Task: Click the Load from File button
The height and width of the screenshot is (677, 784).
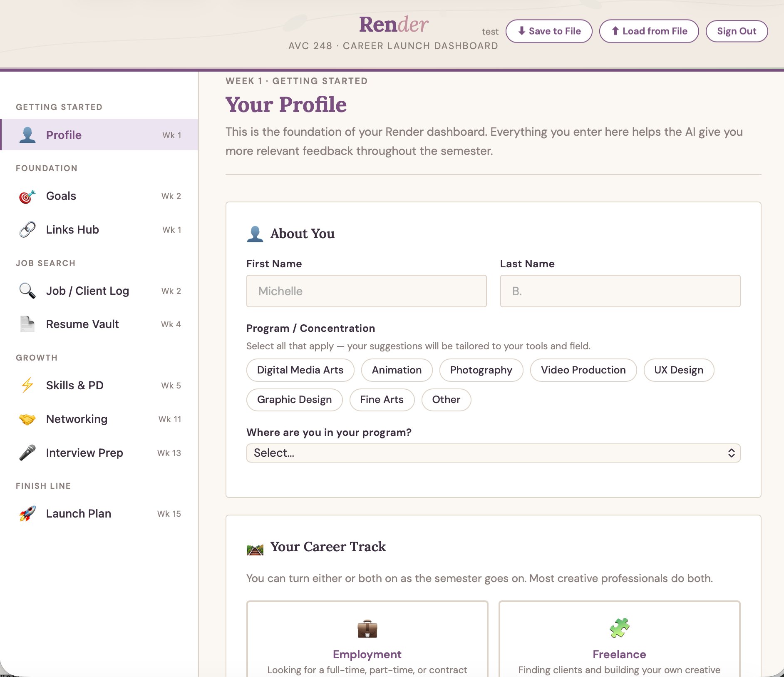Action: point(649,31)
